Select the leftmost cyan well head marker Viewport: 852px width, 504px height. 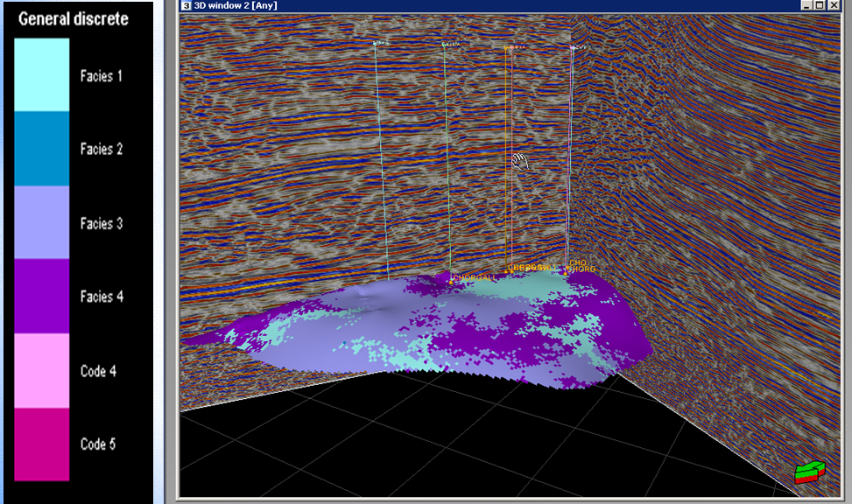(375, 43)
